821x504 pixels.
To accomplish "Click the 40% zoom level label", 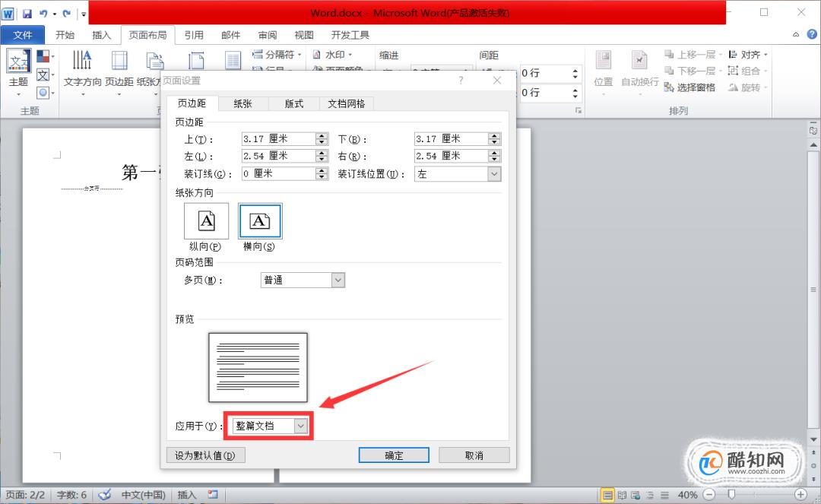I will tap(687, 495).
